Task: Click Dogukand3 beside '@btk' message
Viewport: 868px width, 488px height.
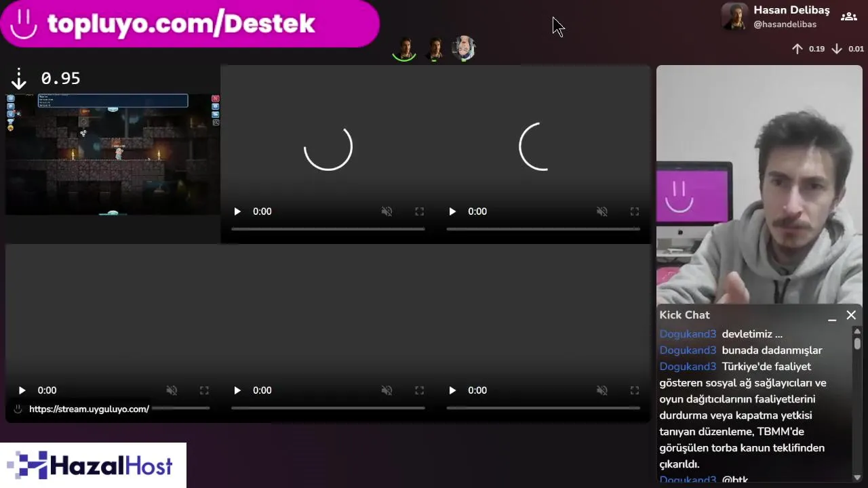Action: point(688,480)
